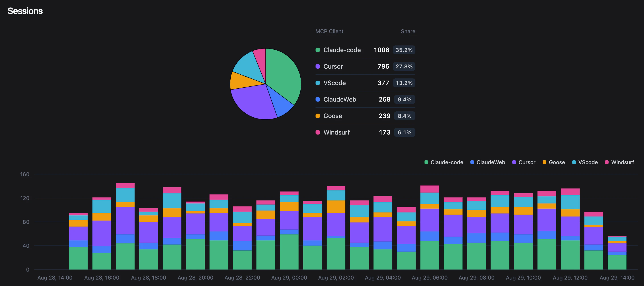
Task: Toggle the ClaudeWeb series visibility
Action: click(x=472, y=162)
